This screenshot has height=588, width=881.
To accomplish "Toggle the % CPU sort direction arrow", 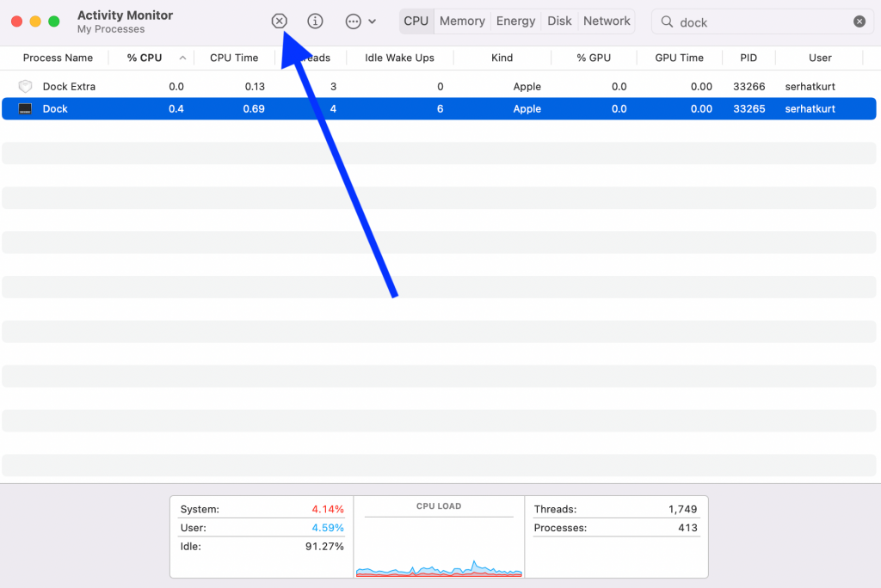I will pos(182,58).
